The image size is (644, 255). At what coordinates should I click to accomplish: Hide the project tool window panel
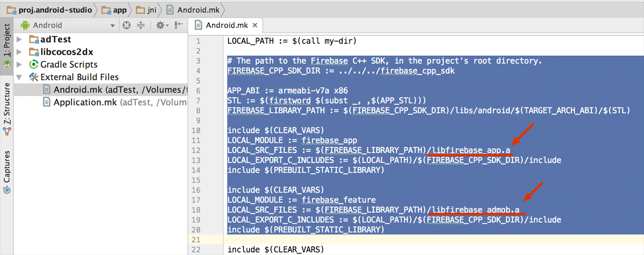pos(179,25)
